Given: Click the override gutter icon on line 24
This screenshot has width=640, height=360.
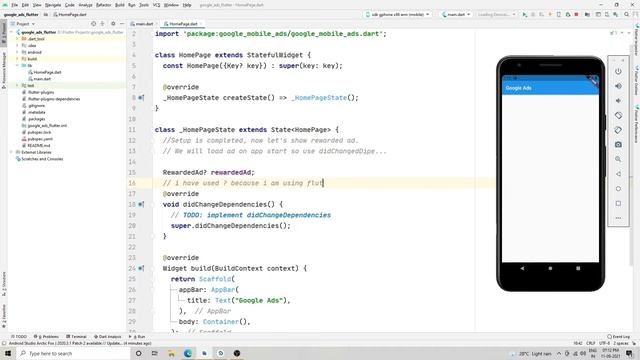Looking at the screenshot, I should coord(141,268).
